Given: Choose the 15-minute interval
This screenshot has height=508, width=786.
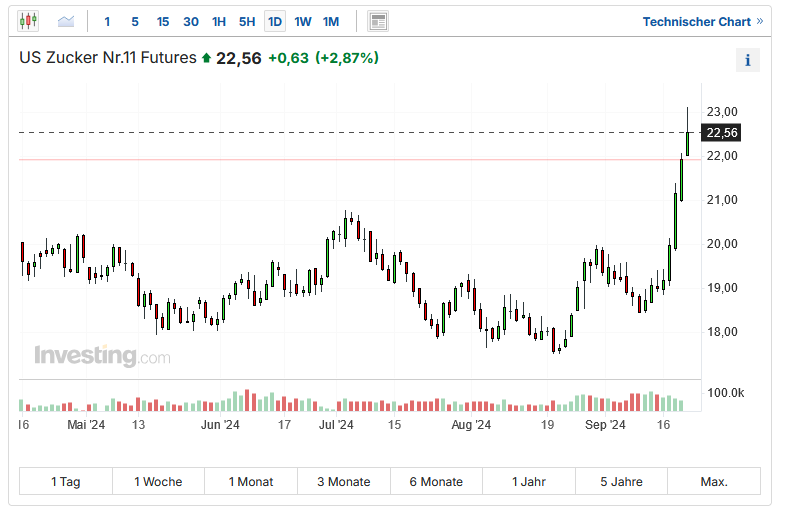Looking at the screenshot, I should 163,21.
